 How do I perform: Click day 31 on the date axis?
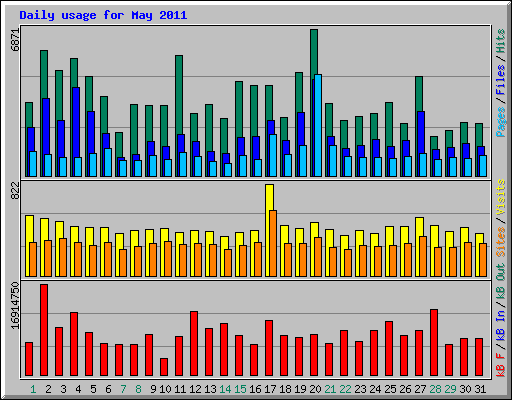480,389
